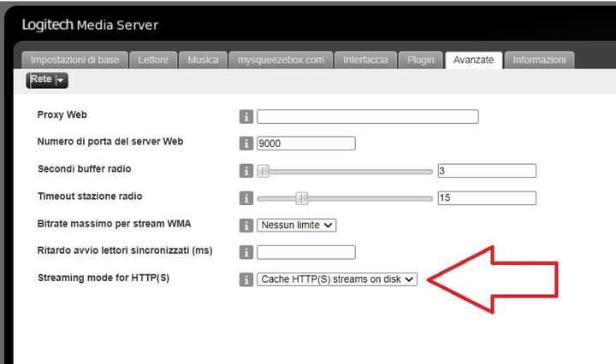Click the Logitech Media Server title
Image resolution: width=616 pixels, height=364 pixels.
coord(90,25)
